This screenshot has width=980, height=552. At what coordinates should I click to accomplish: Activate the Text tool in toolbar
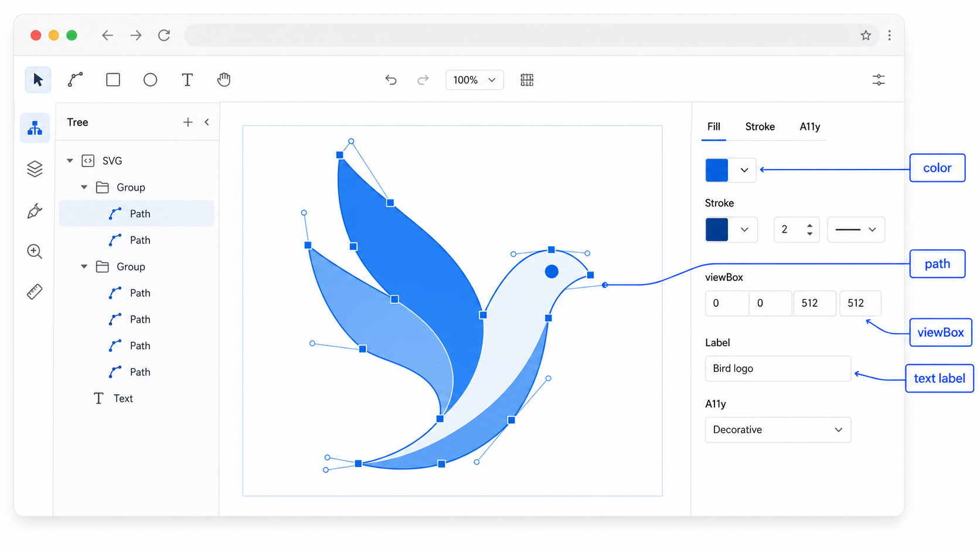187,80
